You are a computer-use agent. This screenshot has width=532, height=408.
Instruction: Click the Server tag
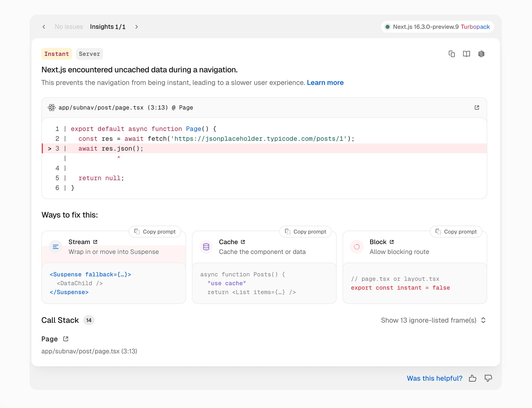pos(89,54)
